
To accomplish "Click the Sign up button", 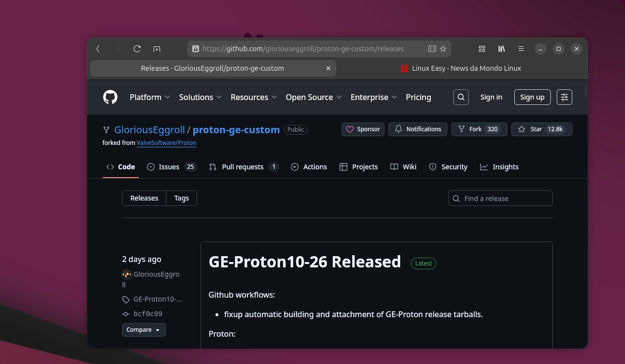I will tap(532, 97).
